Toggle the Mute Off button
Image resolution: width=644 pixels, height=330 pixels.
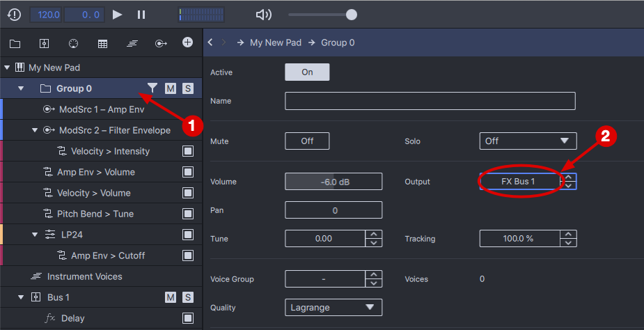coord(307,141)
